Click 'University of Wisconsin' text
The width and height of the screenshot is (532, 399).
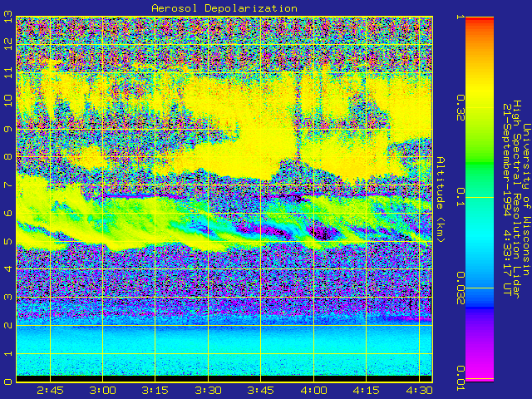click(526, 199)
